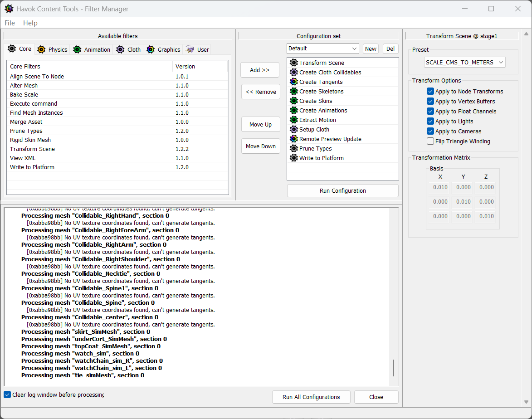Viewport: 532px width, 419px height.
Task: Select Execute command filter row
Action: (117, 103)
